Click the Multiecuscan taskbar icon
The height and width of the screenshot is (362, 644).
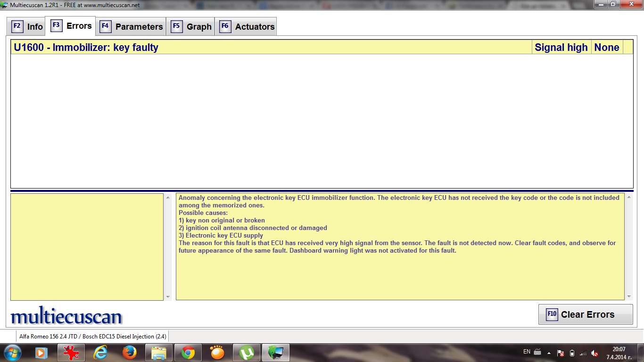[275, 352]
